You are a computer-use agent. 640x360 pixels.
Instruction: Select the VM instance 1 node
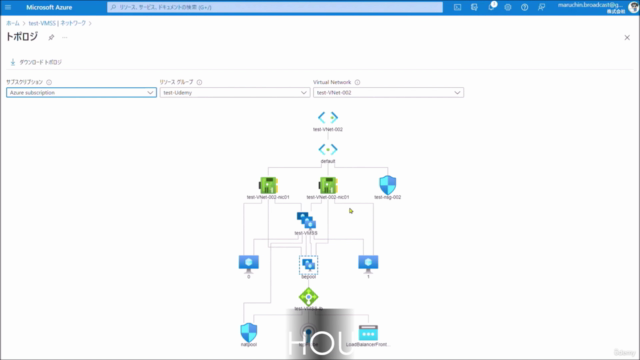368,264
